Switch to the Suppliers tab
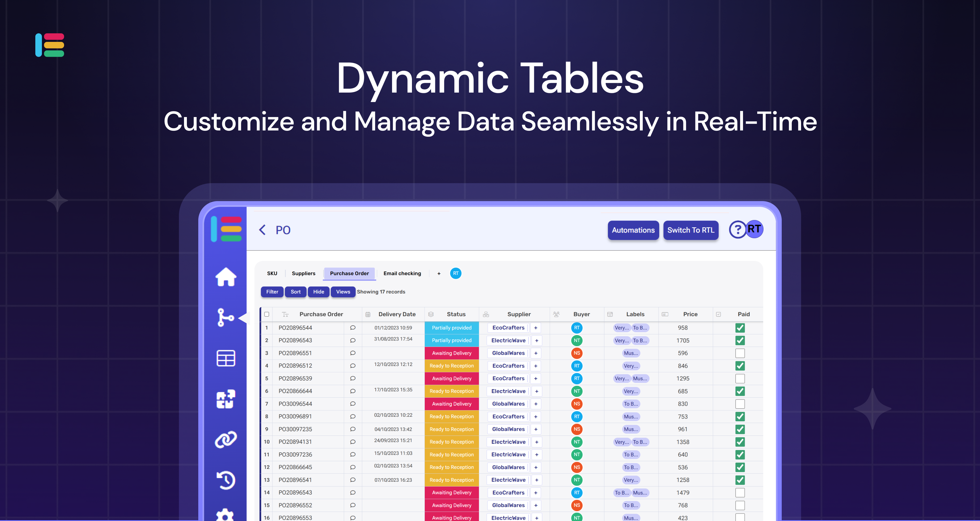The width and height of the screenshot is (980, 521). (303, 273)
